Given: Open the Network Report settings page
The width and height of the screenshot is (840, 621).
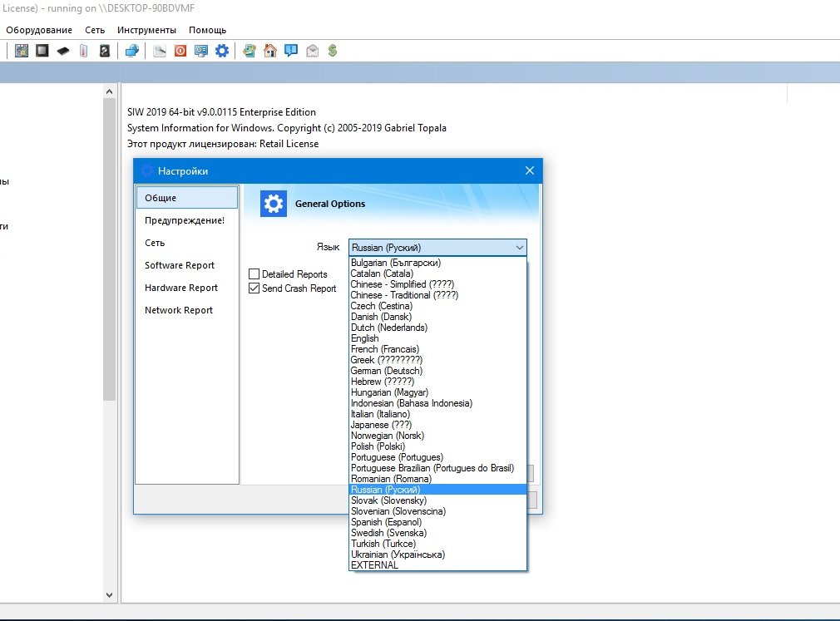Looking at the screenshot, I should [x=187, y=310].
